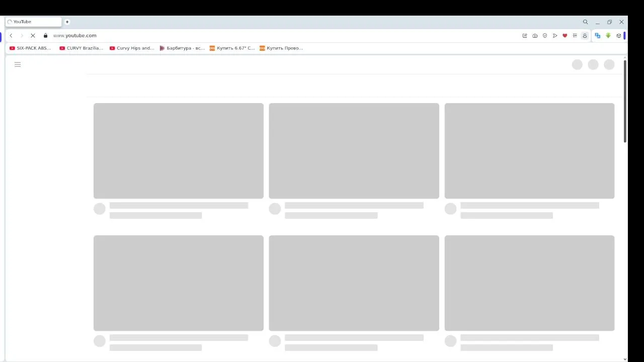Viewport: 644px width, 362px height.
Task: Click the forward navigation arrow
Action: pos(22,36)
